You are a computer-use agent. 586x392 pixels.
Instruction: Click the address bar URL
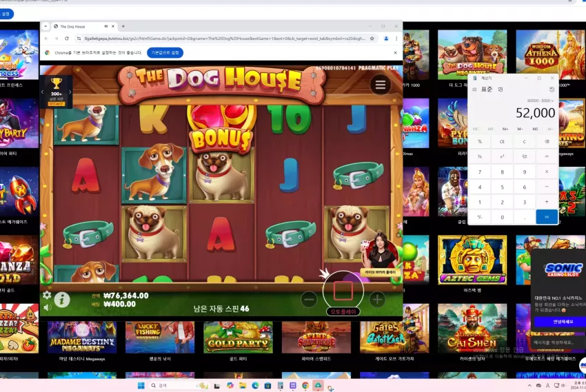point(224,39)
